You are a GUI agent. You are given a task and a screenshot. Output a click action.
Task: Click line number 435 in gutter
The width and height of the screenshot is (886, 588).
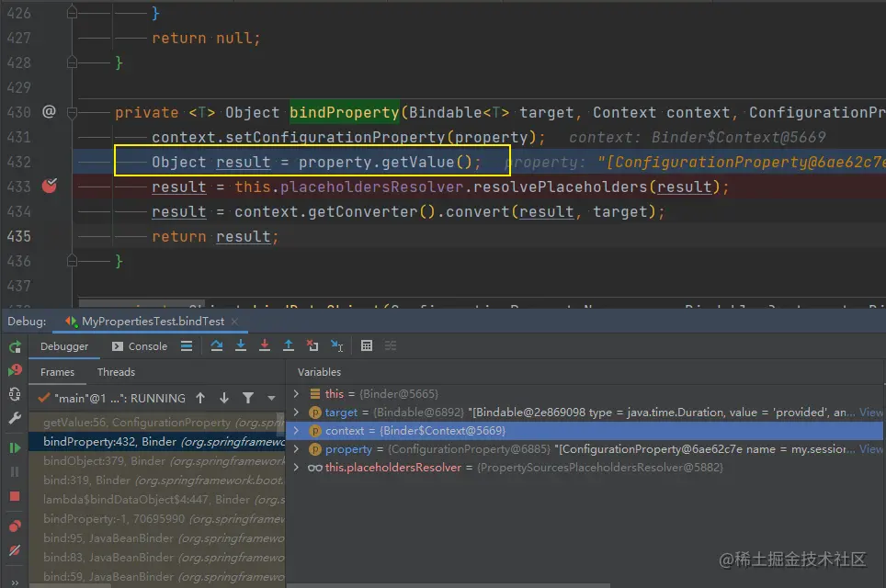point(18,236)
